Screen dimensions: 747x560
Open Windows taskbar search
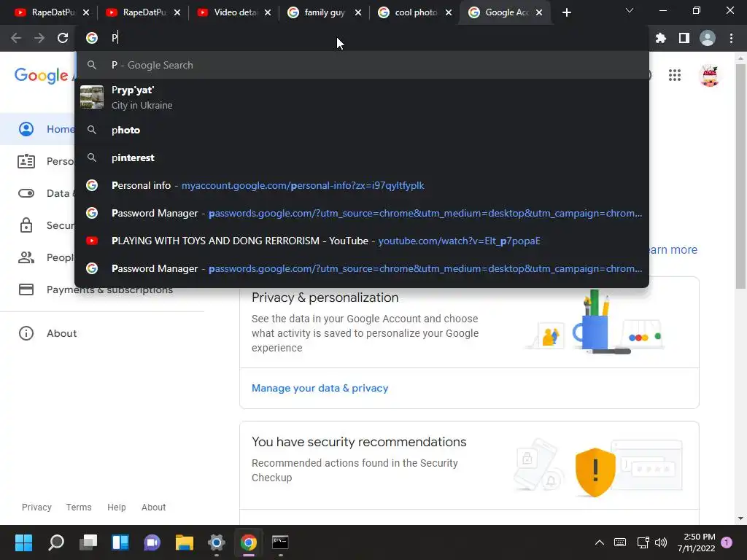click(56, 542)
